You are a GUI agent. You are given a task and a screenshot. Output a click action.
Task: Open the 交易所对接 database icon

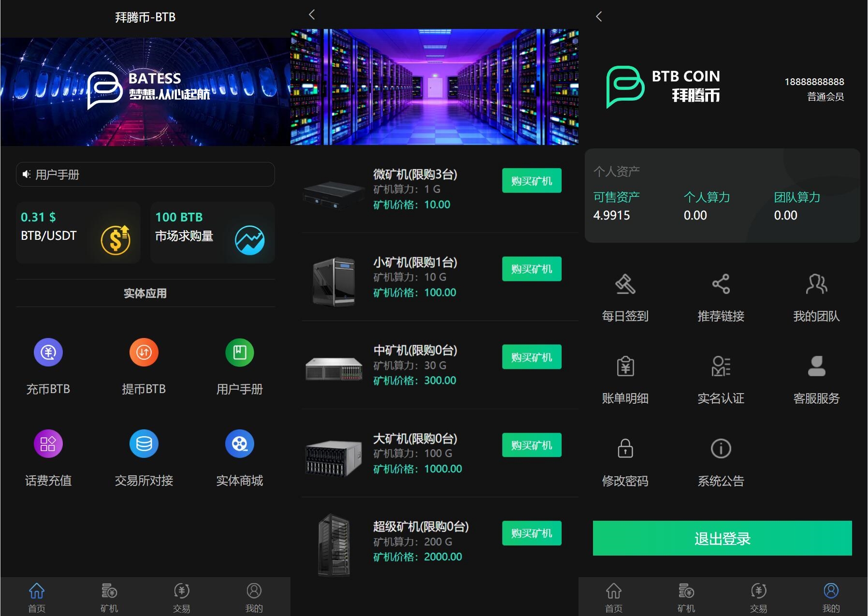pyautogui.click(x=144, y=443)
